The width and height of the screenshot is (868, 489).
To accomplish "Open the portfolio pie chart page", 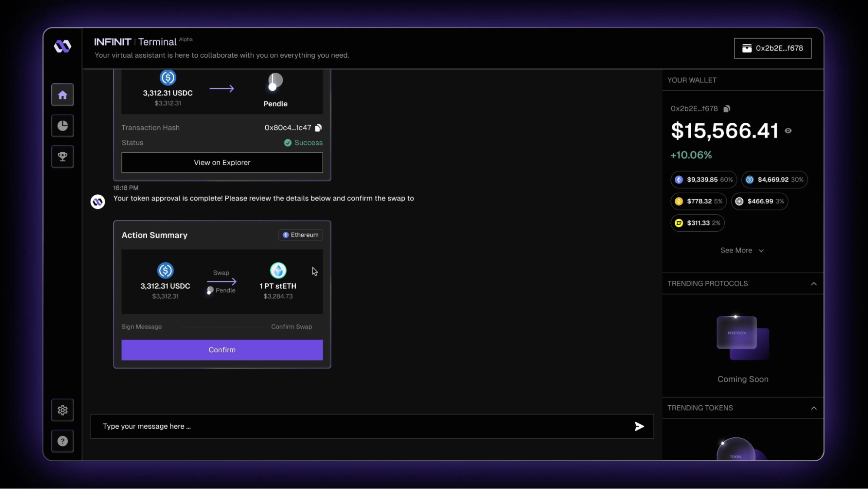I will click(x=63, y=126).
